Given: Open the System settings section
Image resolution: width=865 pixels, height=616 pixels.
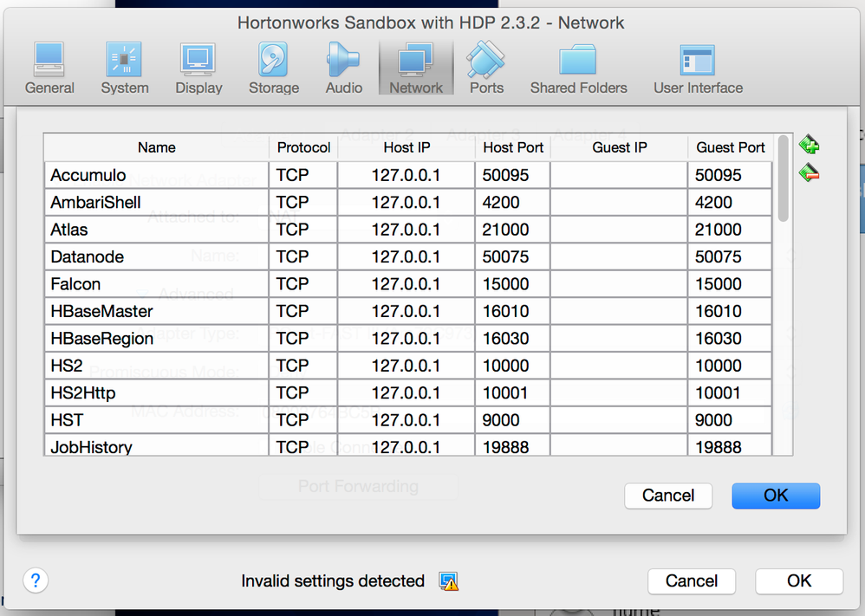Looking at the screenshot, I should point(125,68).
